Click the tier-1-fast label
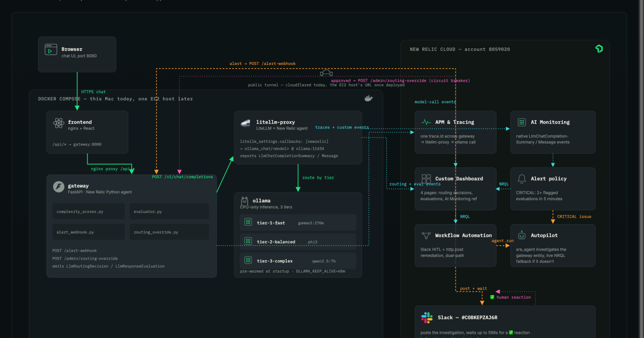This screenshot has height=338, width=644. (x=271, y=223)
